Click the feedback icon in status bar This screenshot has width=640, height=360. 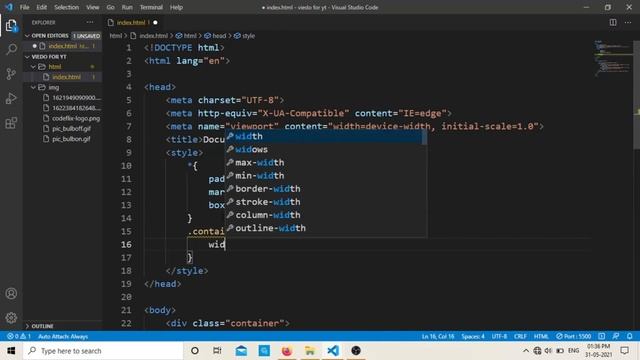pyautogui.click(x=616, y=336)
